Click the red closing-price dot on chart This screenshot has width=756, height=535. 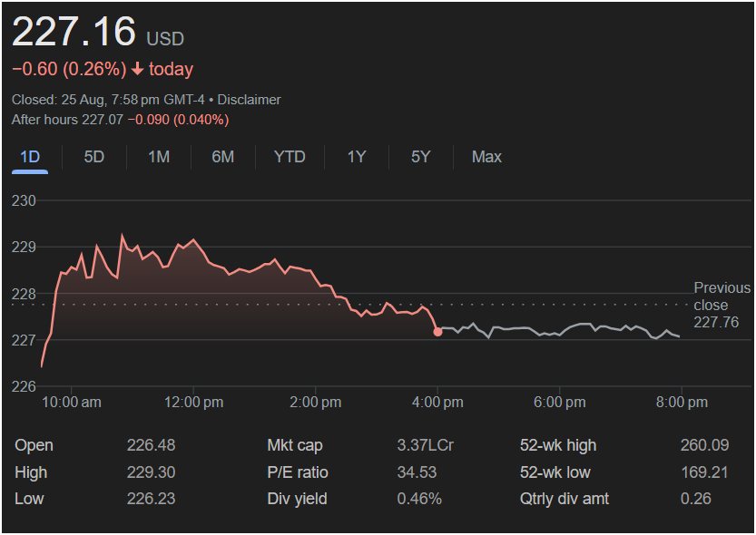(437, 332)
